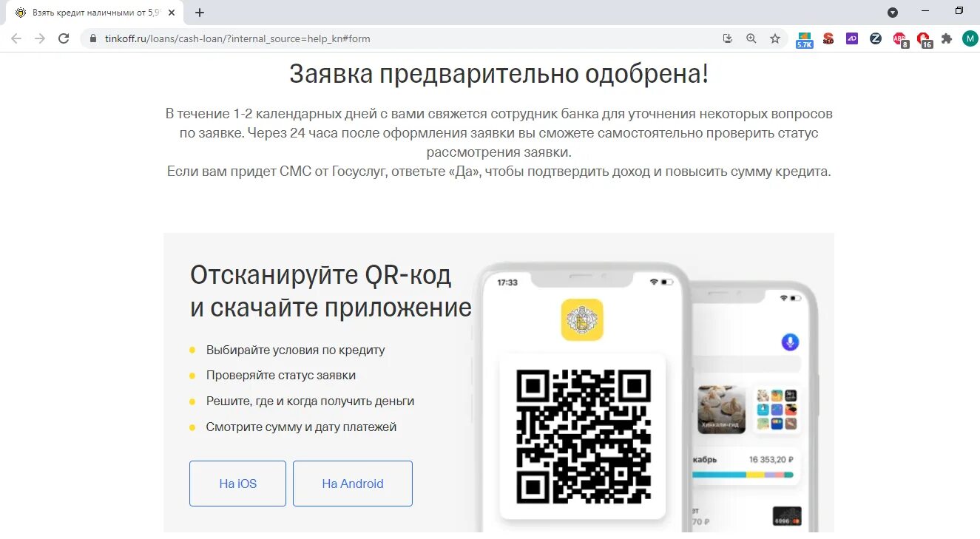Click the 'На Android' button
Screen dimensions: 980x539
(x=353, y=484)
